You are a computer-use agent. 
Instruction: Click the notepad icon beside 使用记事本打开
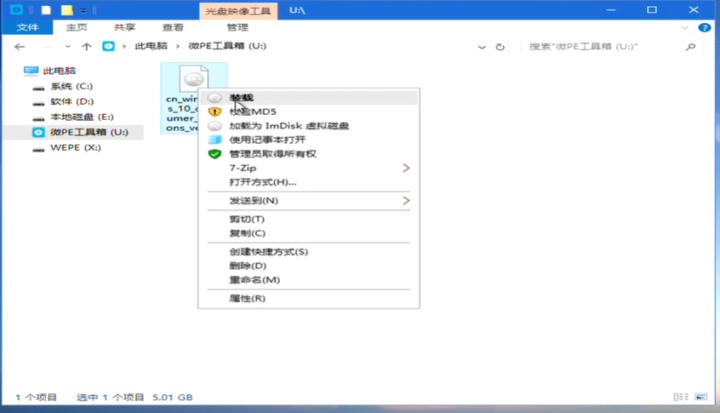pos(214,140)
